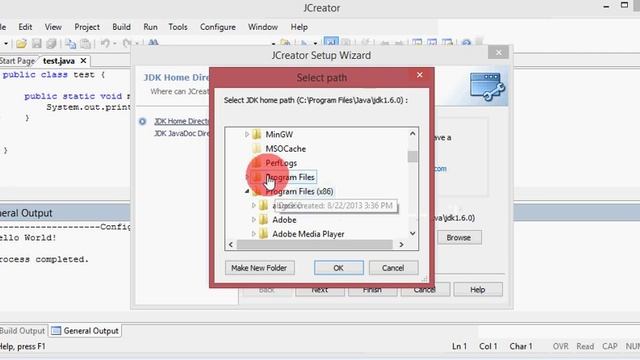Screen dimensions: 640x360
Task: Click the 'OVR' status bar indicator
Action: pyautogui.click(x=560, y=346)
